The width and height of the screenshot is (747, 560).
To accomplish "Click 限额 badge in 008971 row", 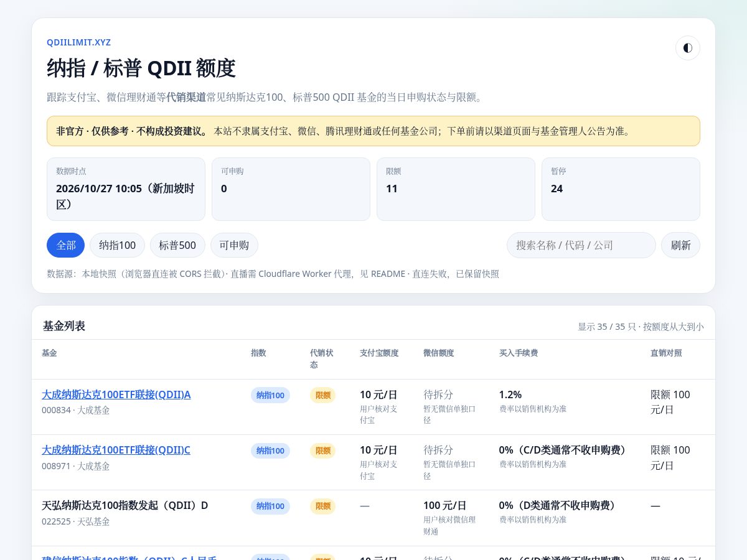I will 322,450.
